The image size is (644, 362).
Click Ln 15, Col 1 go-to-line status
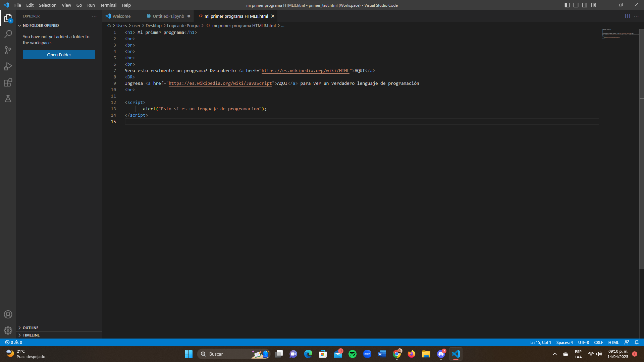541,342
